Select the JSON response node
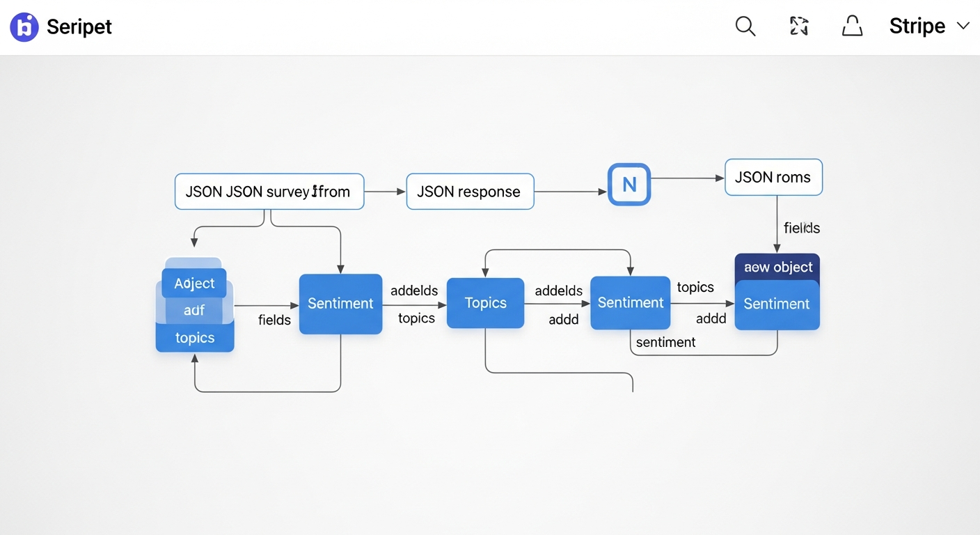Viewport: 980px width, 535px height. click(470, 192)
